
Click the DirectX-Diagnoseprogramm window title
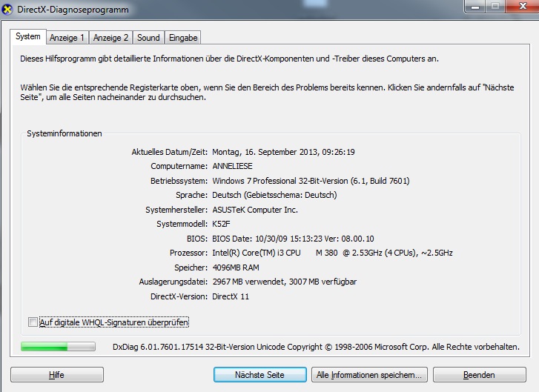tap(73, 10)
